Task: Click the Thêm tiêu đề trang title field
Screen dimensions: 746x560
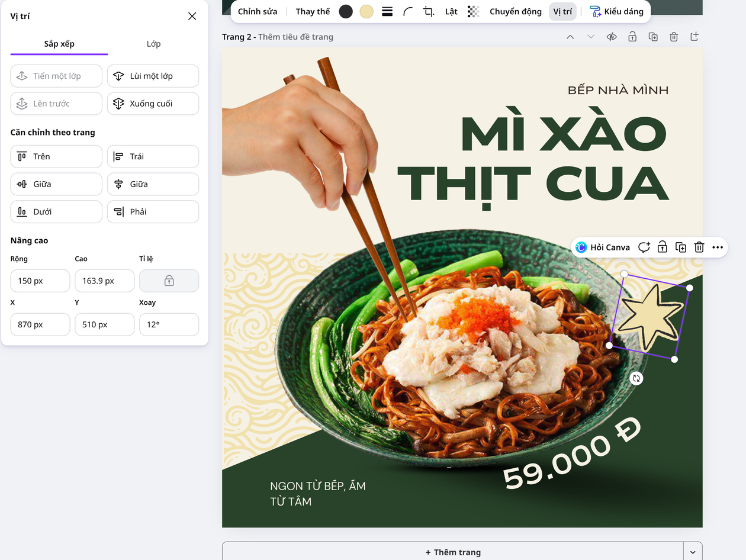Action: [x=295, y=37]
